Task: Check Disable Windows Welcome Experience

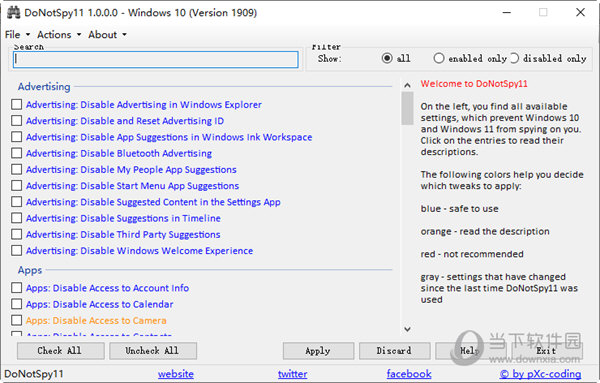Action: click(x=16, y=251)
